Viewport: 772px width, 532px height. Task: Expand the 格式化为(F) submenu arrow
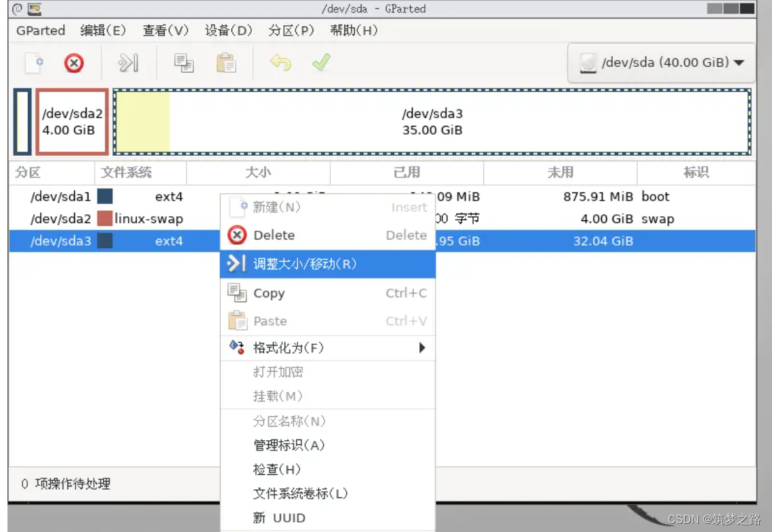coord(422,348)
